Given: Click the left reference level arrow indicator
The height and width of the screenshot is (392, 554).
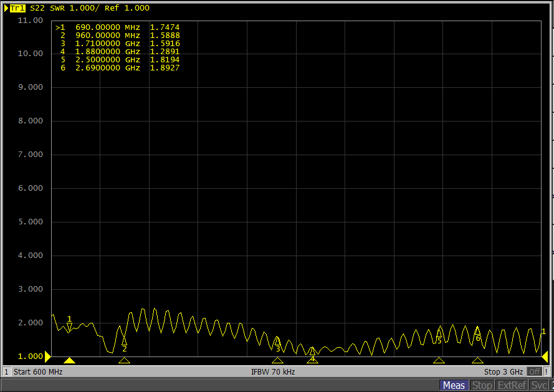Looking at the screenshot, I should pyautogui.click(x=48, y=356).
